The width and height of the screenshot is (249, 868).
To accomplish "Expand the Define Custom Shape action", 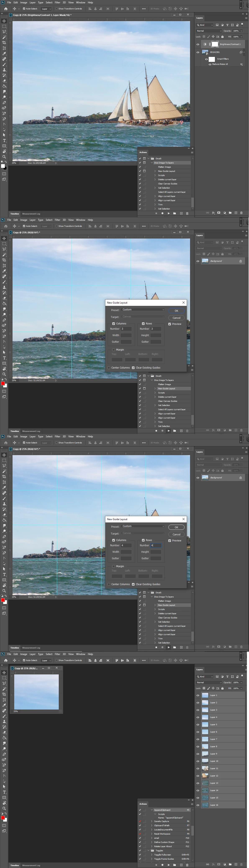I will coord(152,842).
